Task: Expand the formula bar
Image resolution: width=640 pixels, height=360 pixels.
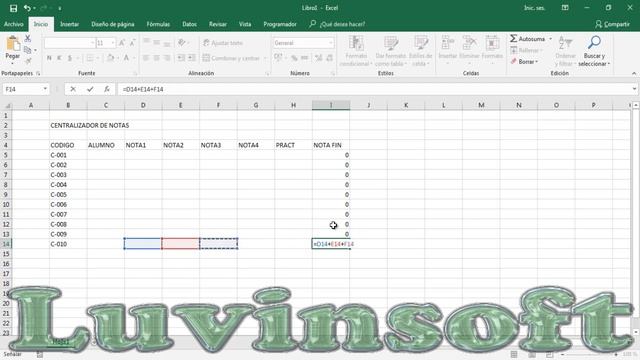Action: (634, 89)
